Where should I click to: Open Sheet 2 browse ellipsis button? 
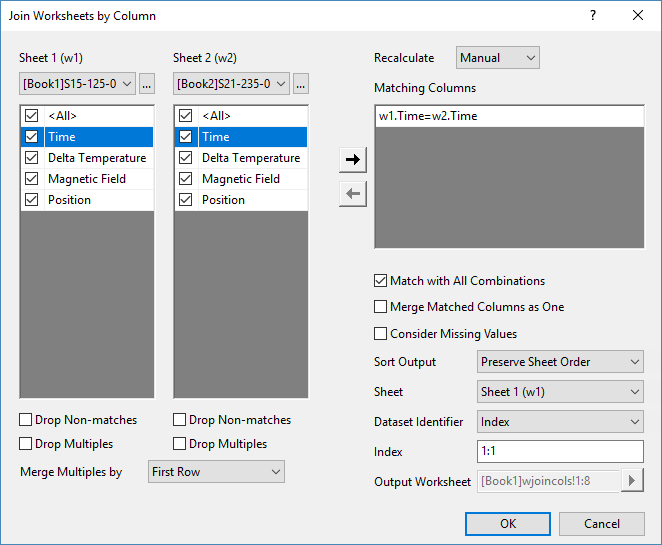[x=301, y=83]
